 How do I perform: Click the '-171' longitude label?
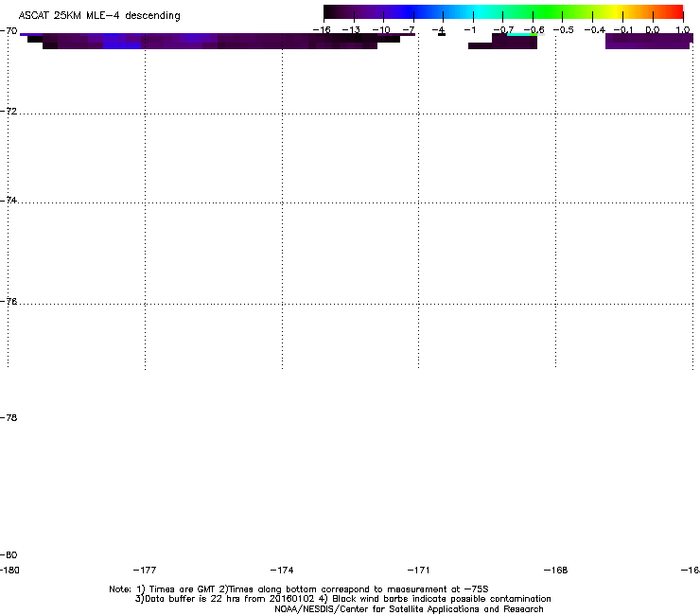pos(418,570)
